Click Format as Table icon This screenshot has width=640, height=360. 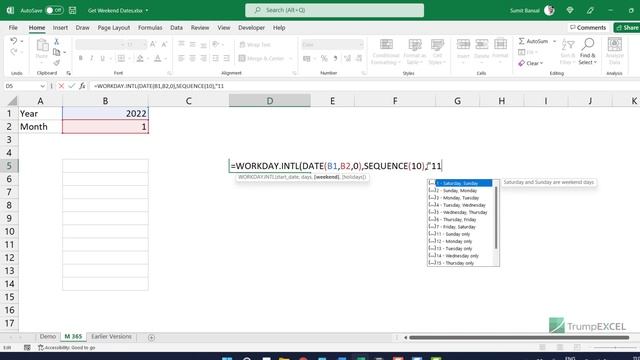[415, 45]
